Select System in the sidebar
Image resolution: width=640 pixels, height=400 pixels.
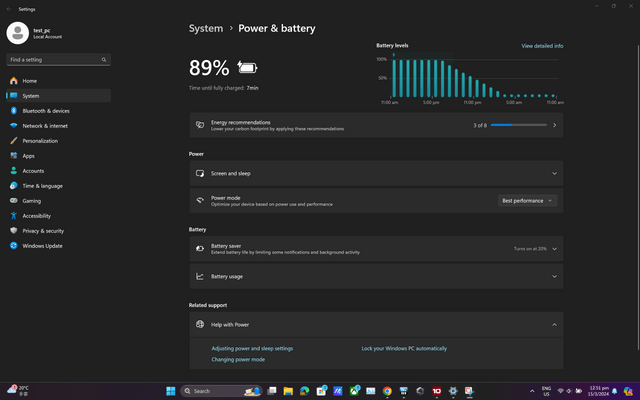point(58,96)
